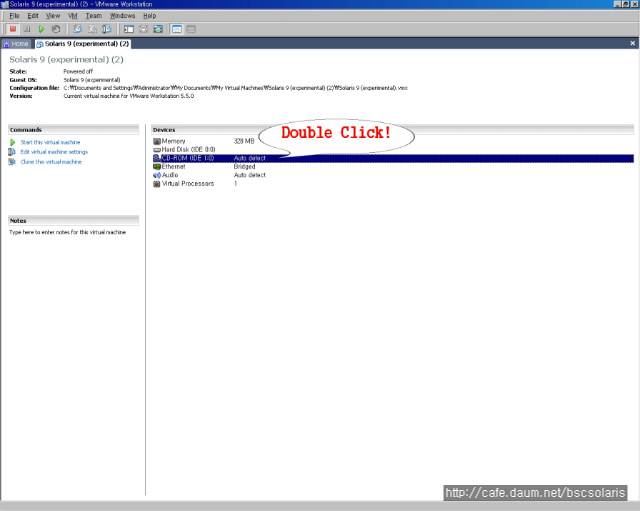Open the Team menu
640x511 pixels.
tap(93, 16)
